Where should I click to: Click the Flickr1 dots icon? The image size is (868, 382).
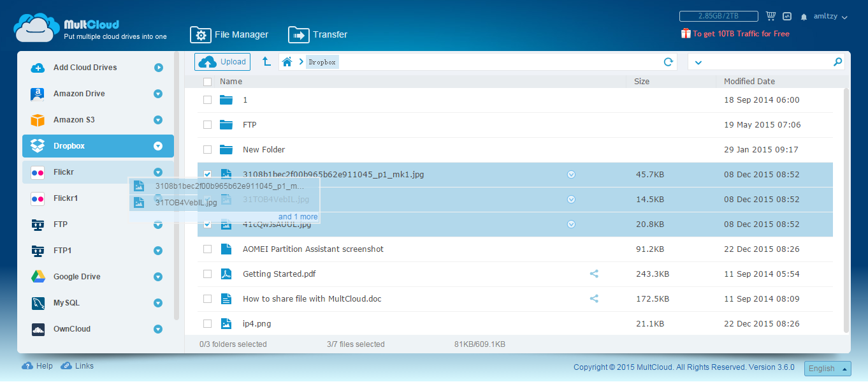38,198
